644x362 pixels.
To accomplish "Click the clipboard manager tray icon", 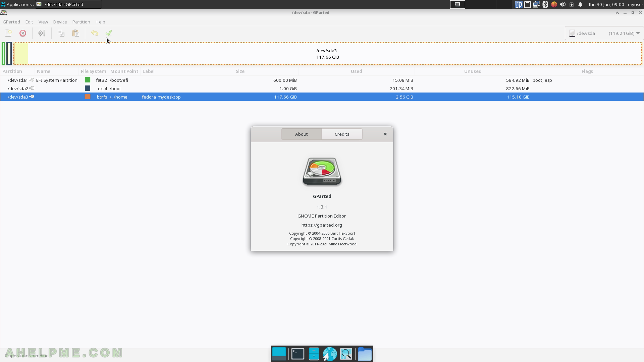I will click(527, 4).
